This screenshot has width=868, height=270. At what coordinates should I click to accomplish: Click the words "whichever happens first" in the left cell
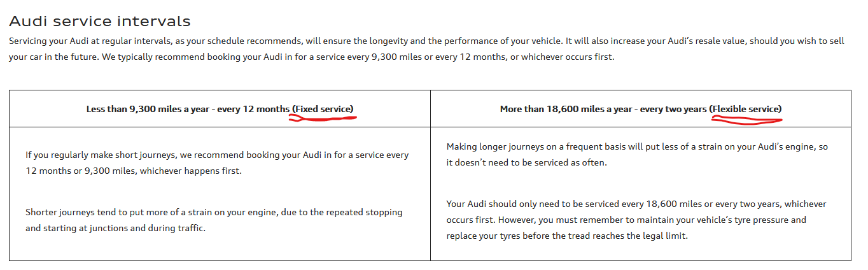pos(202,171)
